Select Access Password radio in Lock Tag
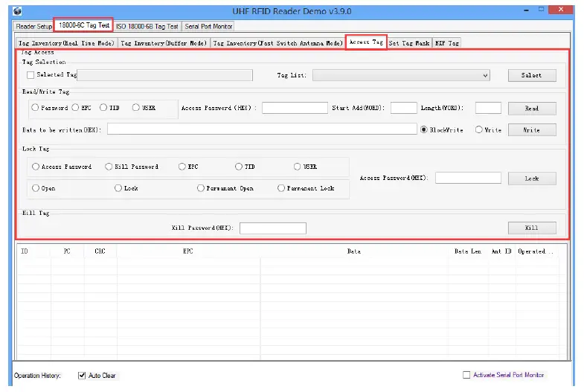The image size is (584, 392). 36,167
